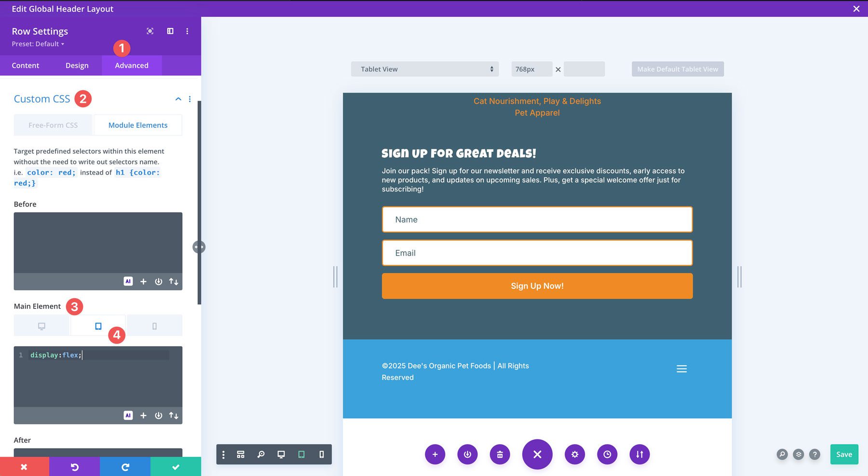Open the page settings gear icon
Viewport: 868px width, 476px height.
(574, 454)
